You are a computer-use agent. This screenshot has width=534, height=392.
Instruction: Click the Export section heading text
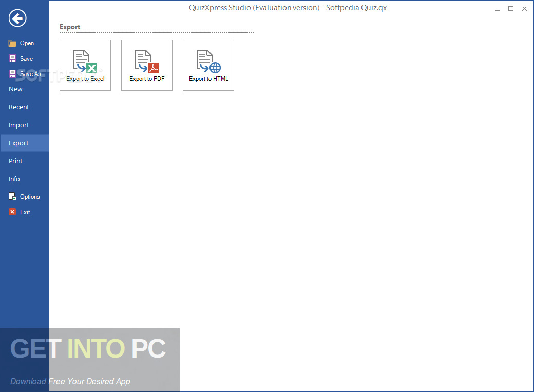(x=70, y=27)
